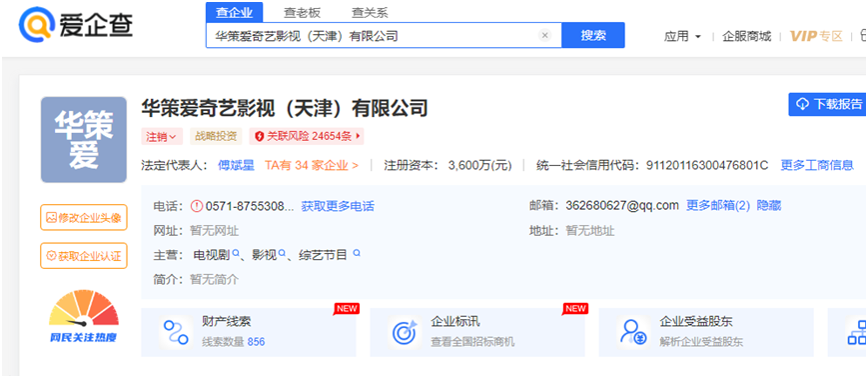Open legal representative 傅斌星 profile
868x378 pixels.
coord(236,165)
